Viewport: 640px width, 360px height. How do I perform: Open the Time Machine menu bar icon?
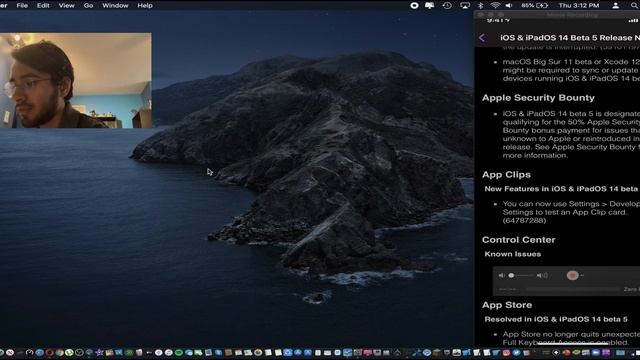pyautogui.click(x=447, y=5)
